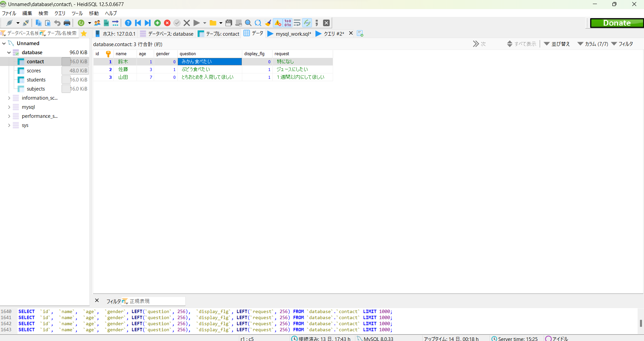Open the Find dialog magnifier icon
The width and height of the screenshot is (644, 341).
[248, 23]
